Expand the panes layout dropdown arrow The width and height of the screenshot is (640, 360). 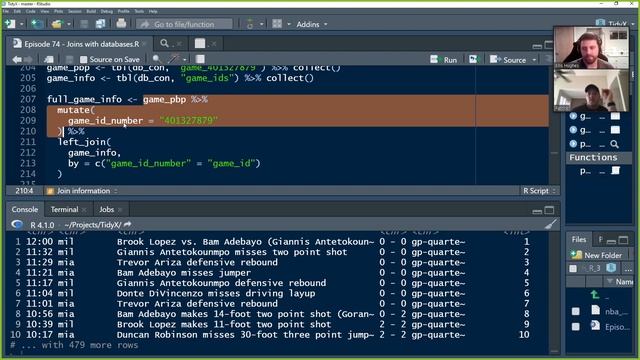[289, 24]
